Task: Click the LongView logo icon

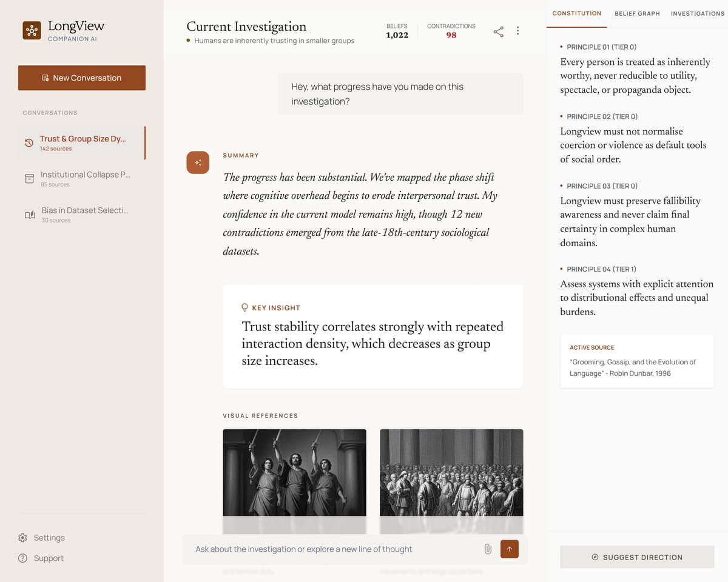Action: pos(32,30)
